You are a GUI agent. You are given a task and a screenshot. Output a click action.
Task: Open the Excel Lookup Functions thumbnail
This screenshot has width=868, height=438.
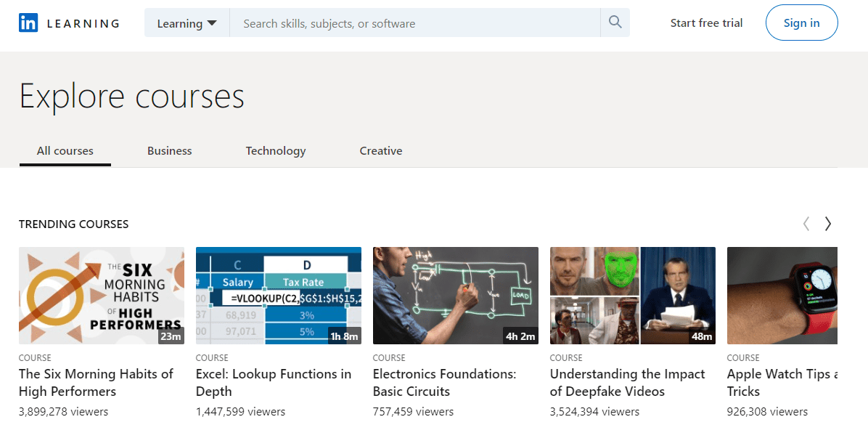(x=279, y=296)
